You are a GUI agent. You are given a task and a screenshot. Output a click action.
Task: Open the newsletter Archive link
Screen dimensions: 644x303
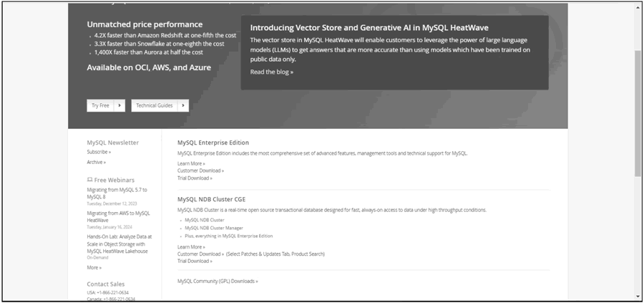coord(97,163)
